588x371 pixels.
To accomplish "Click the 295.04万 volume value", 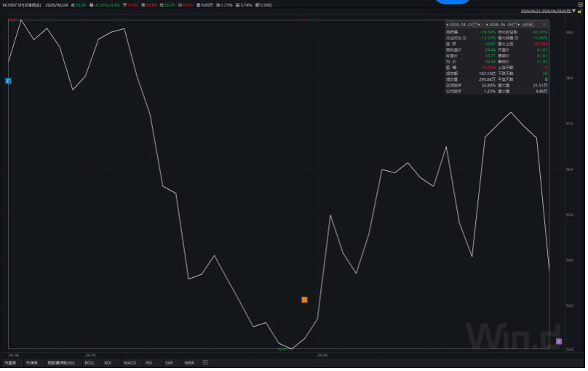I will click(x=487, y=79).
